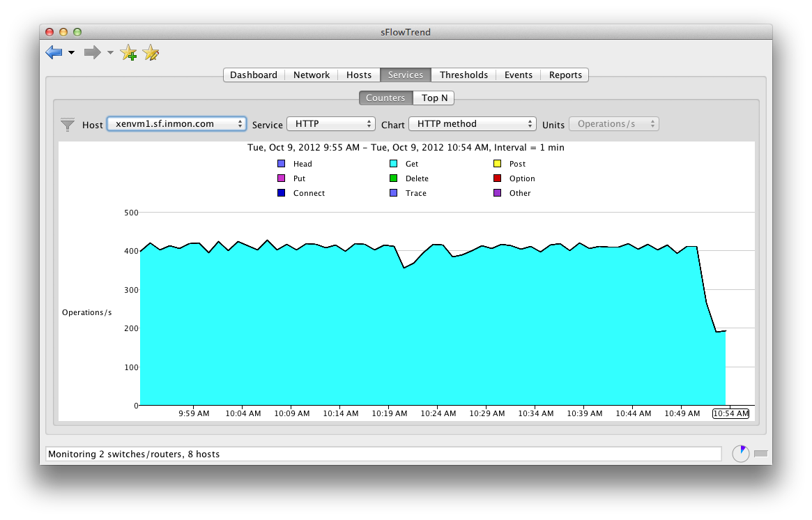Image resolution: width=812 pixels, height=520 pixels.
Task: Click the forward navigation arrow icon
Action: (x=94, y=52)
